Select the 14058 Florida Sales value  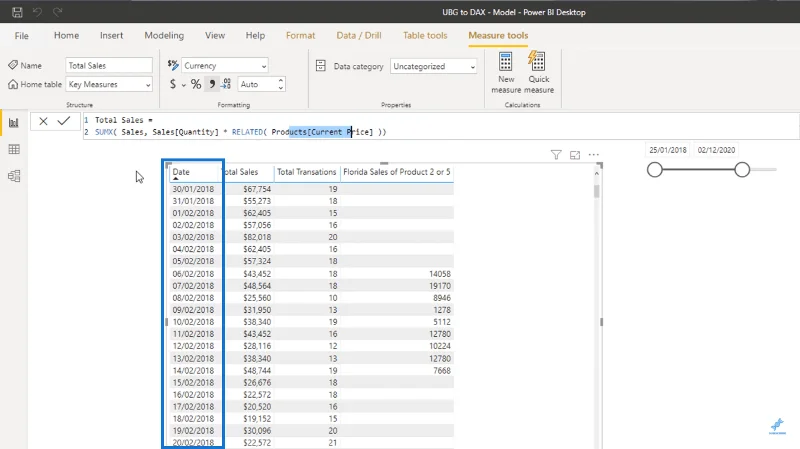[x=440, y=274]
